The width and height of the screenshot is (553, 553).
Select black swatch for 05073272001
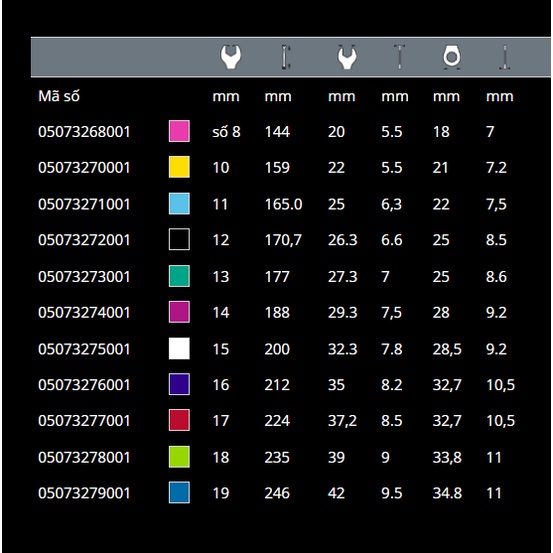179,239
